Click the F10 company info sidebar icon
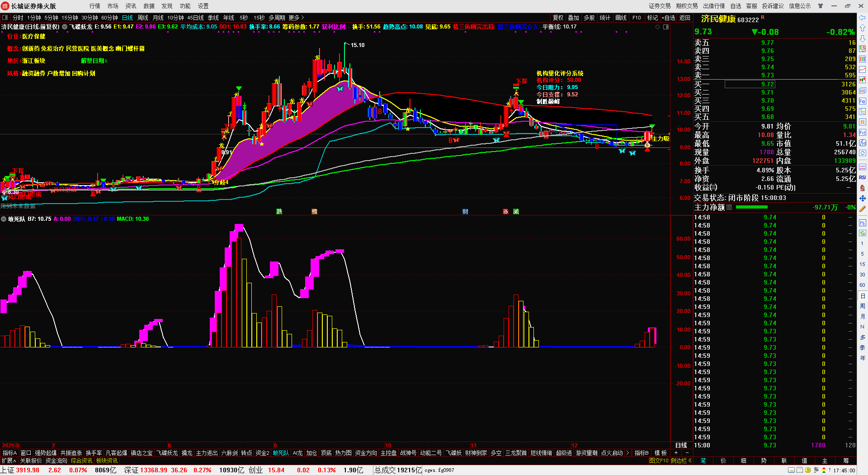The width and height of the screenshot is (868, 475). coord(863,101)
